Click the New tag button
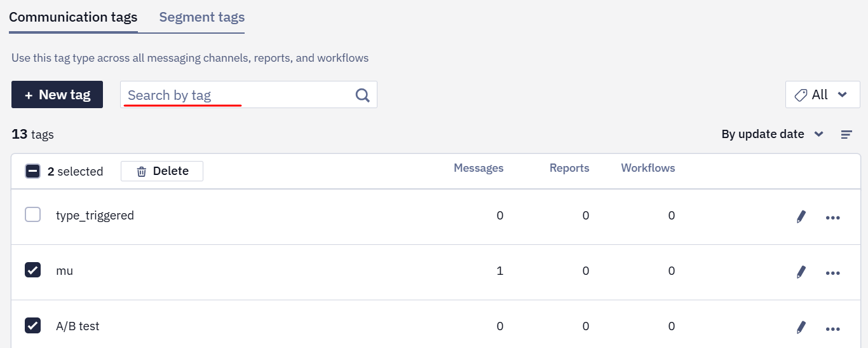Screen dimensions: 868x348 point(57,95)
